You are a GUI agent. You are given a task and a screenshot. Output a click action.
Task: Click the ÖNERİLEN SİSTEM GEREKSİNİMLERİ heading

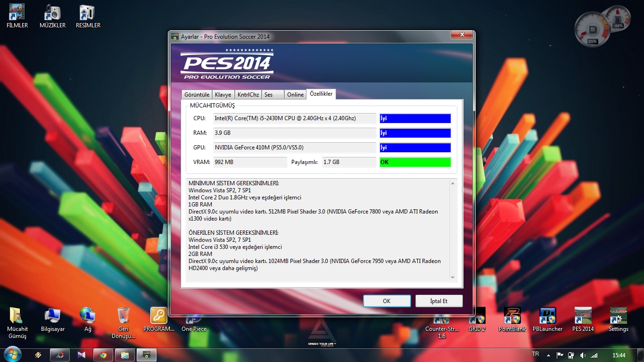coord(233,233)
